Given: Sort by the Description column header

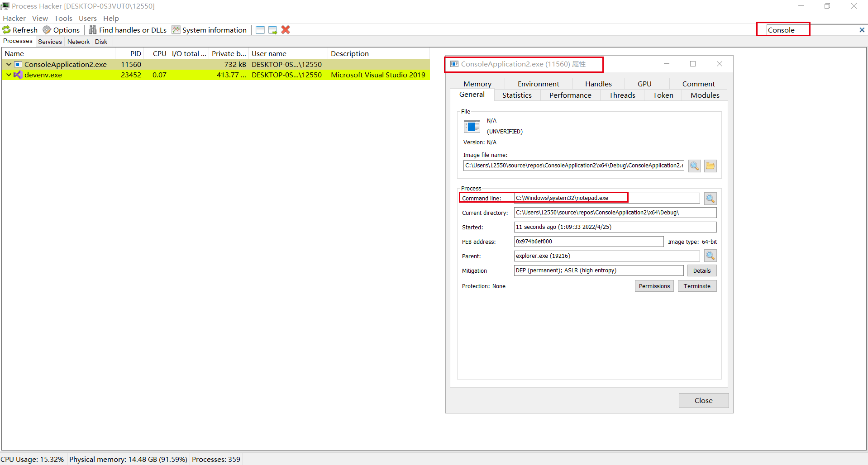Looking at the screenshot, I should (378, 53).
